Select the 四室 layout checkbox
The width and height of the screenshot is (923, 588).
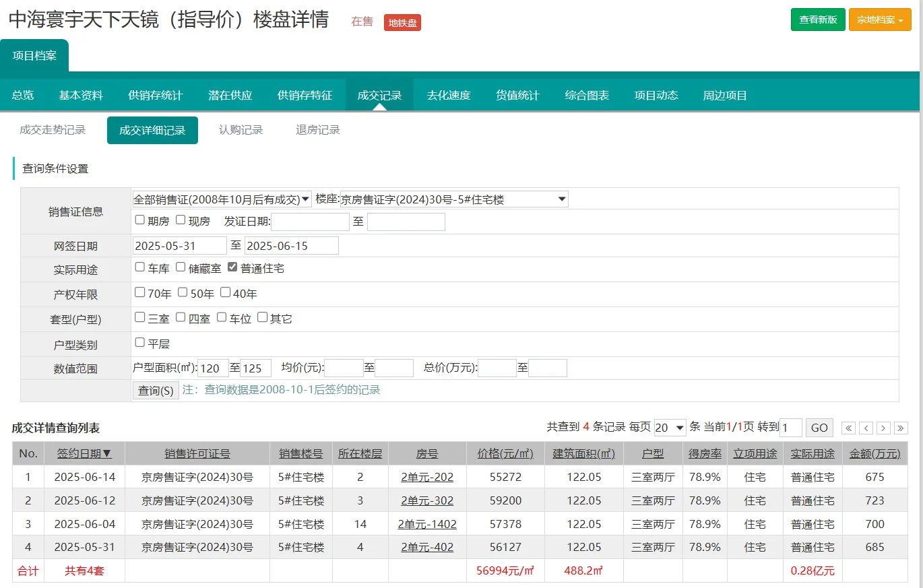[181, 317]
